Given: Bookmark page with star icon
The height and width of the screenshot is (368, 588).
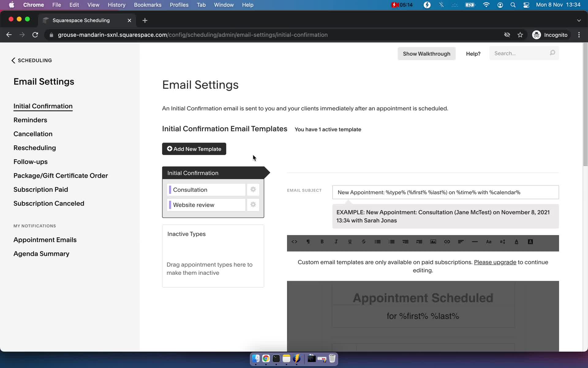Looking at the screenshot, I should tap(520, 35).
